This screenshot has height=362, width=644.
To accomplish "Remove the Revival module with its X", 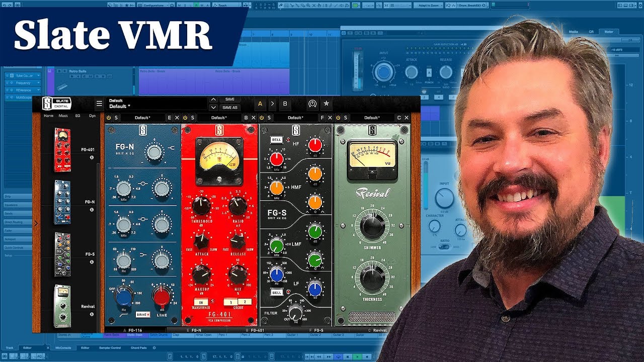I will point(407,118).
